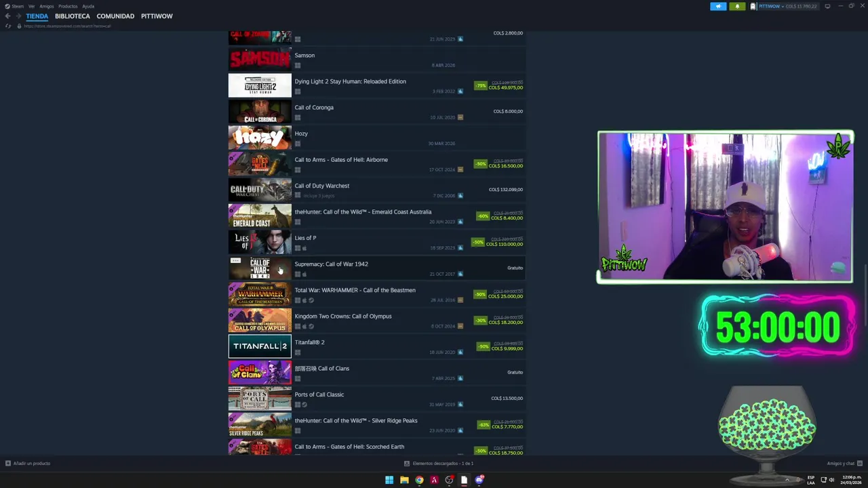Open Google Chrome from the taskbar
Screen dimensions: 868x488
(x=419, y=480)
